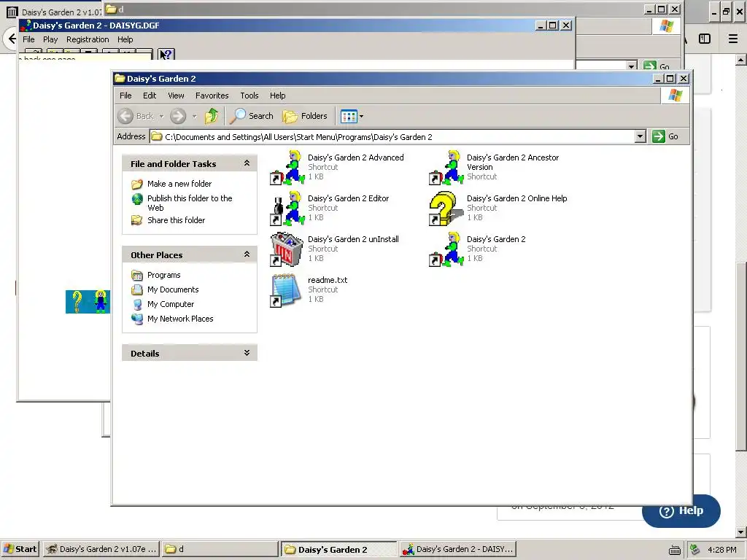The width and height of the screenshot is (747, 560).
Task: Click Publish this folder to the Web
Action: pos(190,203)
